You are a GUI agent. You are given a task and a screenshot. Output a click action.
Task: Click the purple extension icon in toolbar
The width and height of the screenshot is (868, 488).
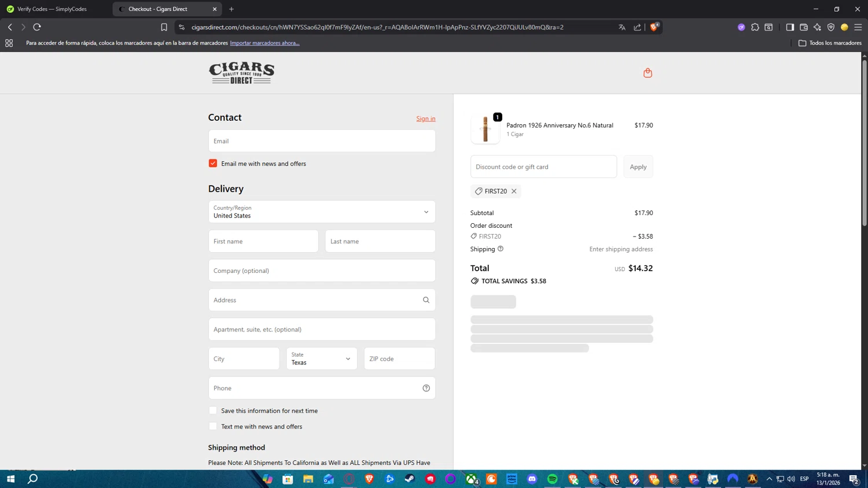pos(741,27)
